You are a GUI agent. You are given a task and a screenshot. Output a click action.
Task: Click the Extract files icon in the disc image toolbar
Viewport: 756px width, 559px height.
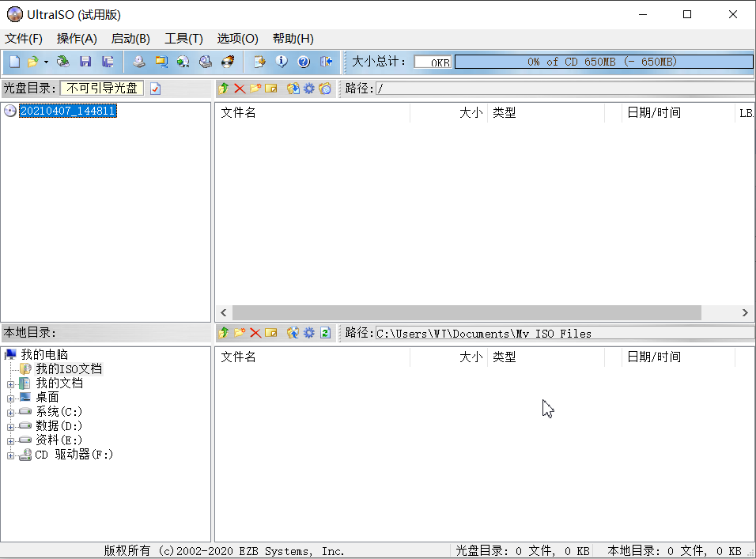293,89
